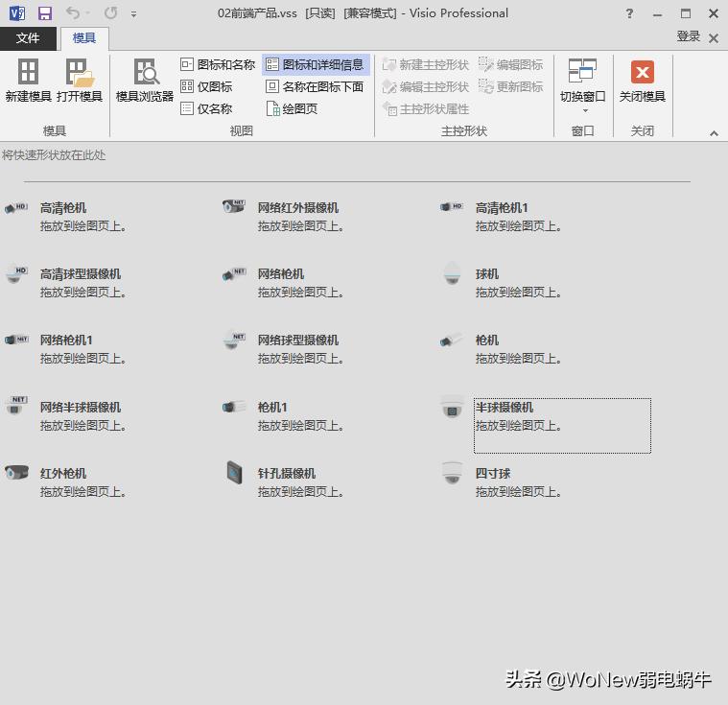Click the 关闭模具 red close-stencil icon
Viewport: 728px width, 705px height.
(642, 72)
